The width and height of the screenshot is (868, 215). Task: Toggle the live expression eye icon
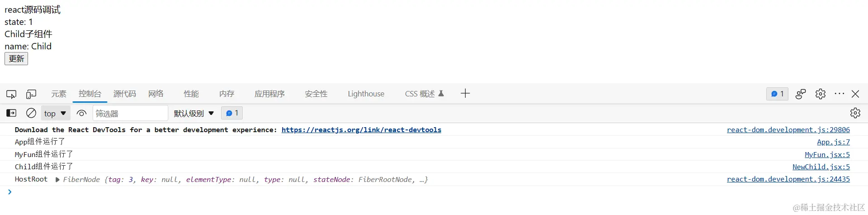(x=81, y=113)
